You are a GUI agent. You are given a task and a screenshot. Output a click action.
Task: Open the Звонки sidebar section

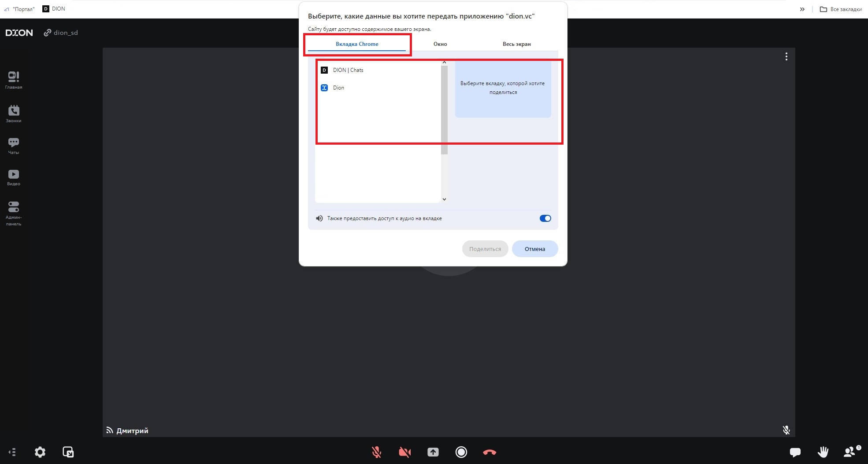tap(14, 113)
